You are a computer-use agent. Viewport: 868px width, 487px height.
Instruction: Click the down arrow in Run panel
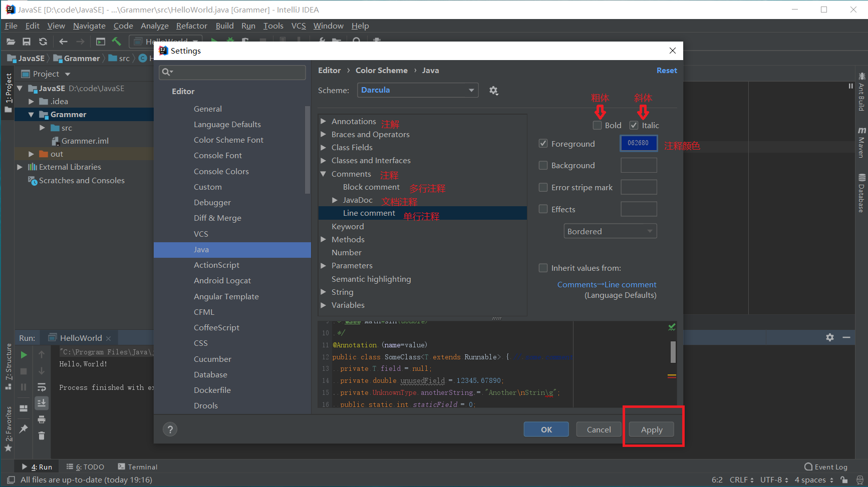[x=42, y=371]
